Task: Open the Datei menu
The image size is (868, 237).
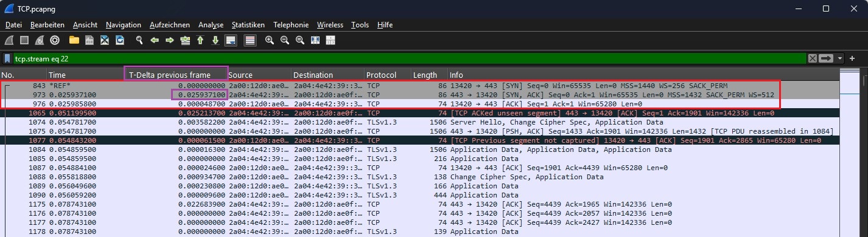Action: (13, 25)
